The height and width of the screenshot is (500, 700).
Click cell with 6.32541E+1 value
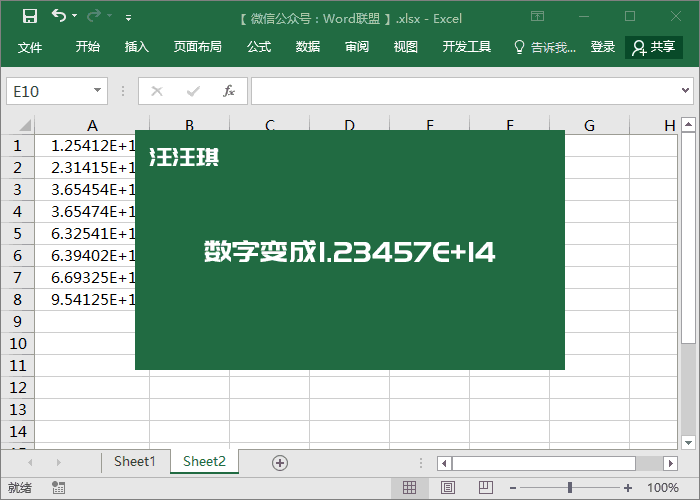(x=85, y=233)
